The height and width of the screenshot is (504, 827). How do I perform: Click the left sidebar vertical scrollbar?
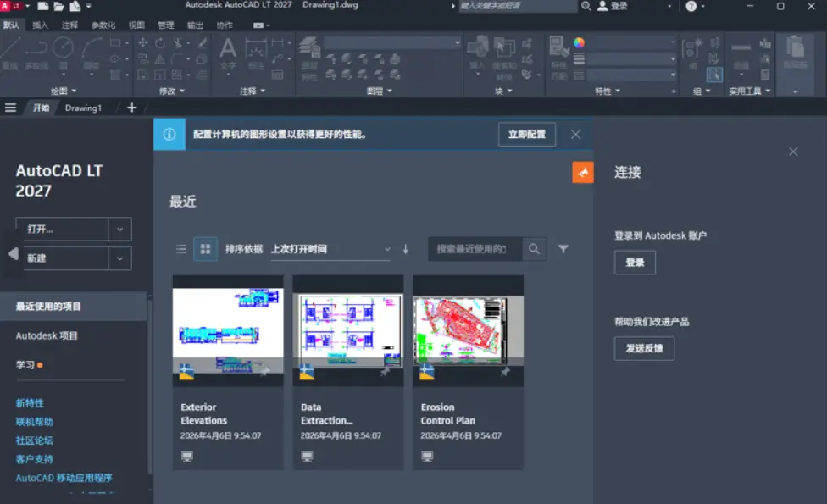(x=150, y=385)
